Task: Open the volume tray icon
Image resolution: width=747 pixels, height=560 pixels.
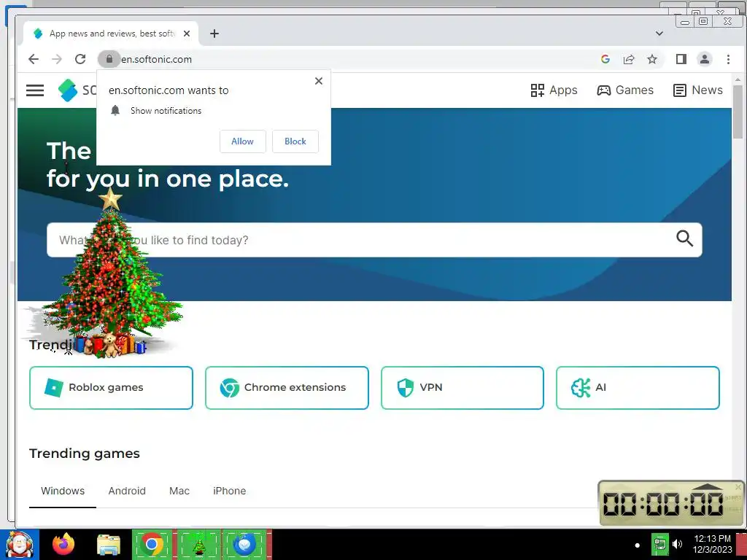Action: [x=677, y=544]
